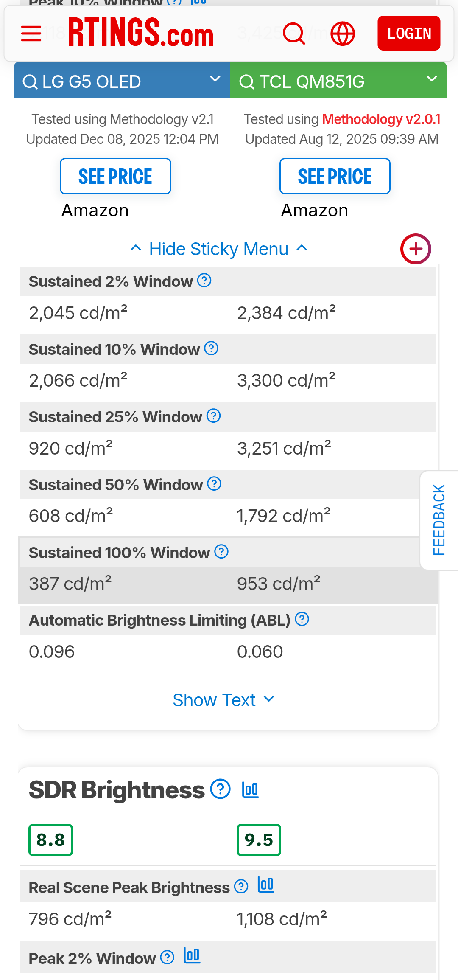Screen dimensions: 458x980
Task: Open the globe language selector
Action: [343, 34]
